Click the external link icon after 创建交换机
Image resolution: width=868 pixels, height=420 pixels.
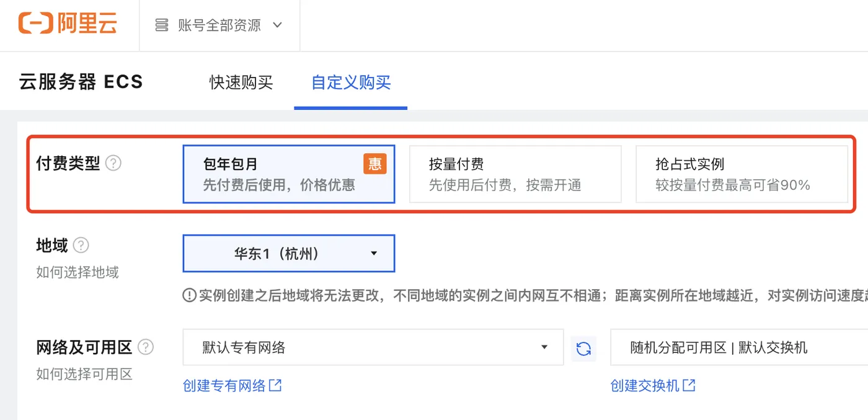coord(689,385)
